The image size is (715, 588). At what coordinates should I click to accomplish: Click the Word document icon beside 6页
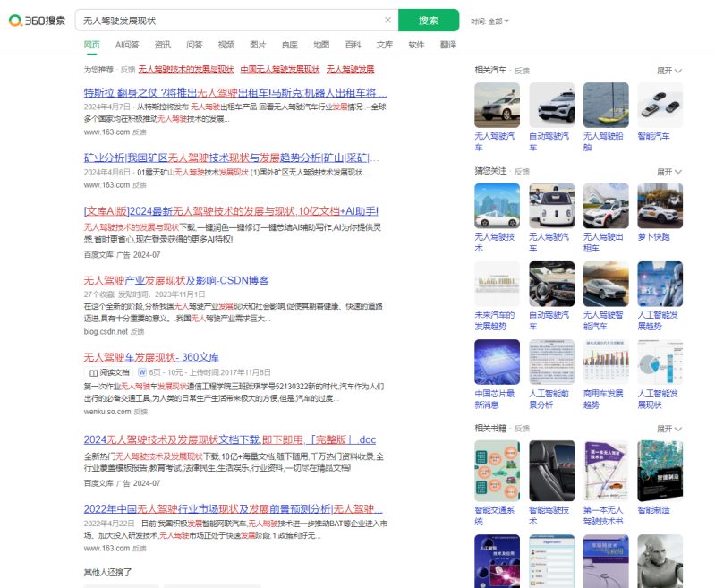pos(142,372)
